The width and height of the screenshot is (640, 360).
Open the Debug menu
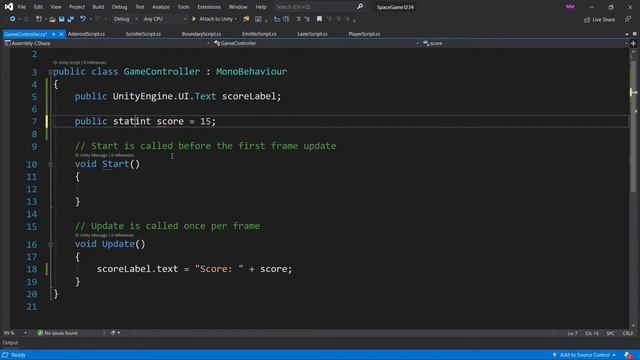[120, 7]
